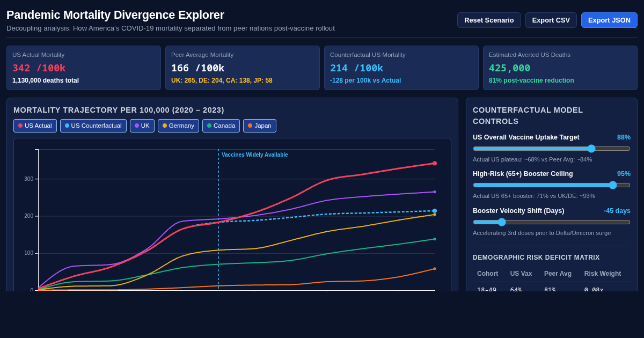Click the '342 /100k' value
Image resolution: width=644 pixels, height=338 pixels.
tap(39, 68)
